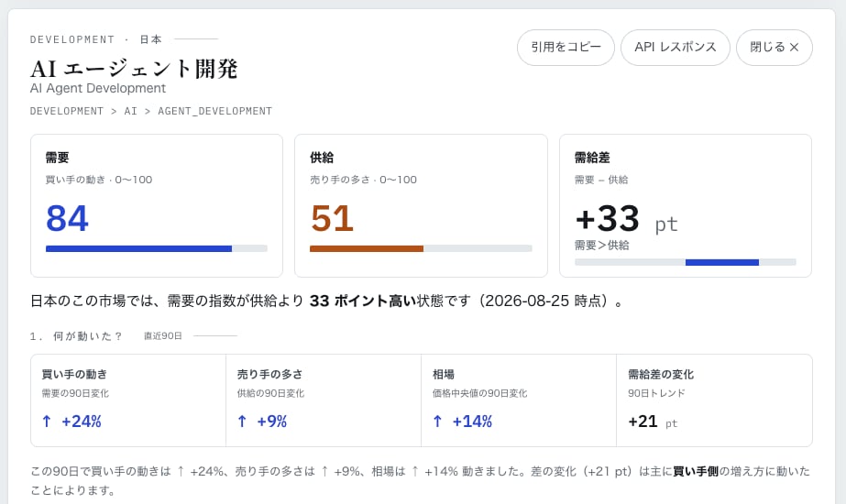
Task: Click the 買い手の動き・0〜100 subtitle
Action: pyautogui.click(x=99, y=180)
